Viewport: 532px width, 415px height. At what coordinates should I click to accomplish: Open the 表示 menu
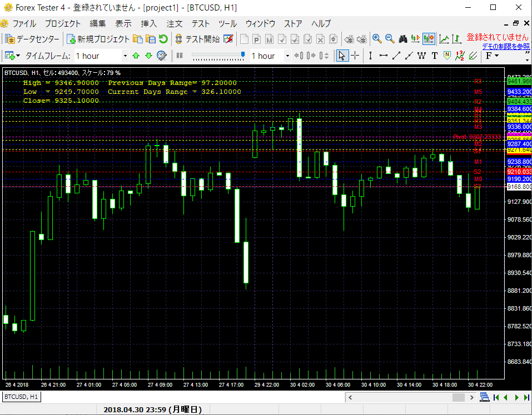point(123,23)
